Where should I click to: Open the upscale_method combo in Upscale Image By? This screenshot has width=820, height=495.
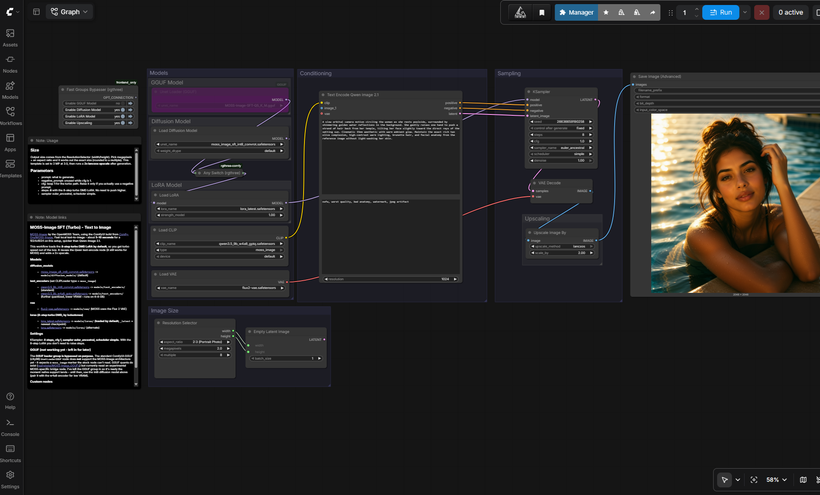tap(562, 246)
